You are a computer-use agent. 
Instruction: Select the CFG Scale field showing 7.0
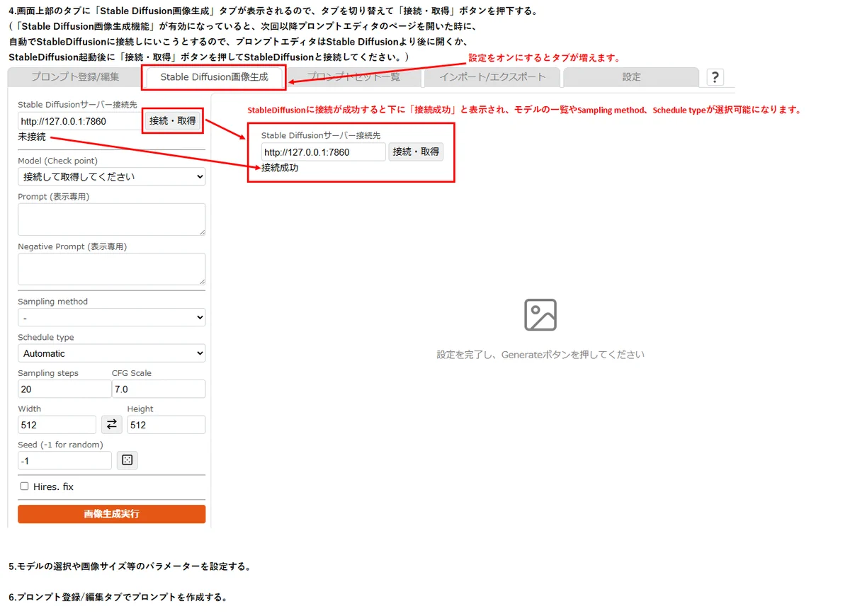point(159,389)
